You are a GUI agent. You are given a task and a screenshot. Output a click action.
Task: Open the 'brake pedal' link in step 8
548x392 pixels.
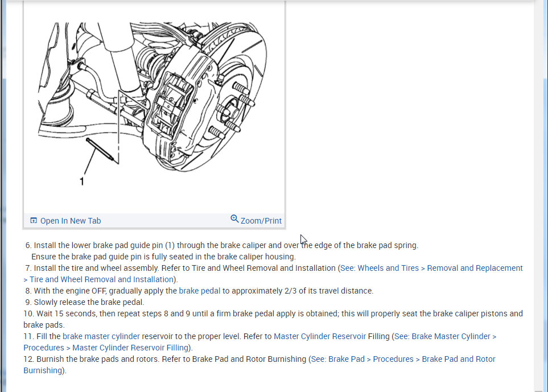(200, 291)
